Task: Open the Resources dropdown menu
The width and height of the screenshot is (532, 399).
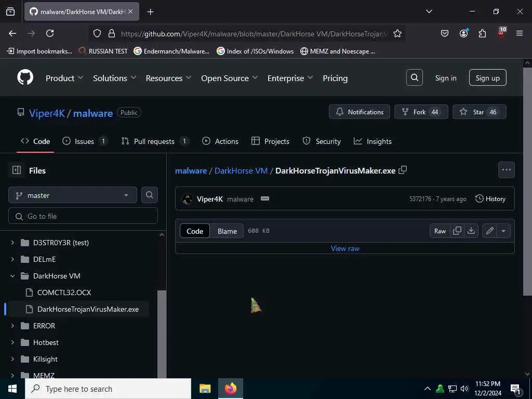Action: (x=168, y=78)
